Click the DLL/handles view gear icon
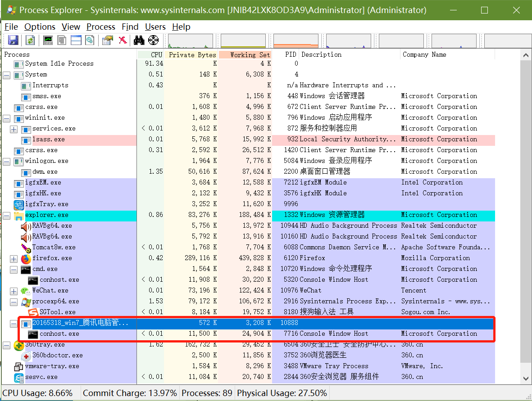The image size is (532, 401). tap(90, 41)
